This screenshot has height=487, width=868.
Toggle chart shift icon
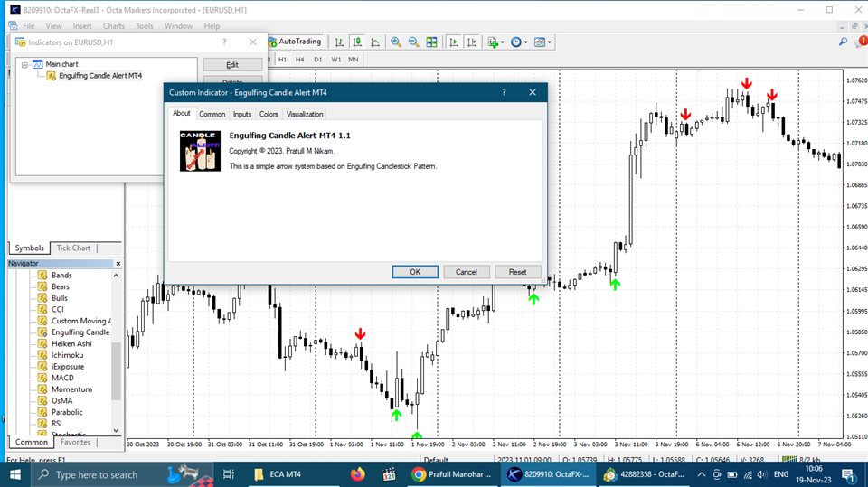472,42
